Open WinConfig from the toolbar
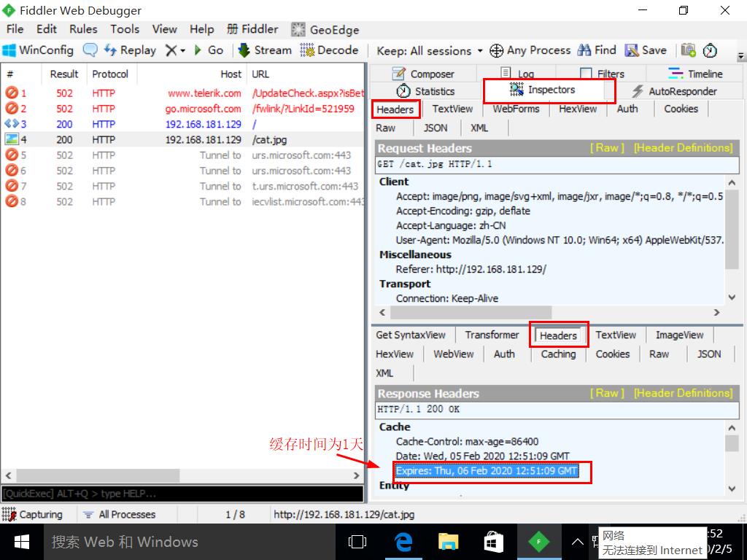Viewport: 747px width, 560px height. pyautogui.click(x=38, y=50)
